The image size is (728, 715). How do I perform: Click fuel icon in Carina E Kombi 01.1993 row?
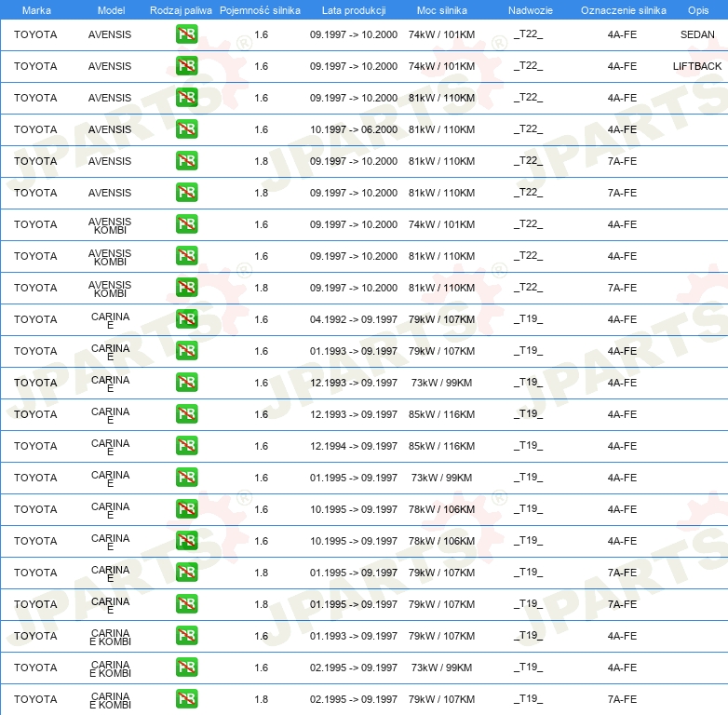tap(186, 636)
